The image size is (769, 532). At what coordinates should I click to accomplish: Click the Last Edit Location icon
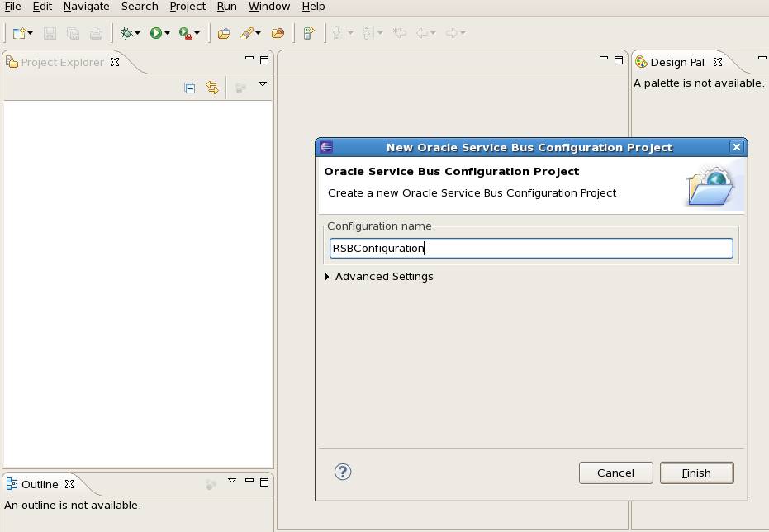point(400,33)
